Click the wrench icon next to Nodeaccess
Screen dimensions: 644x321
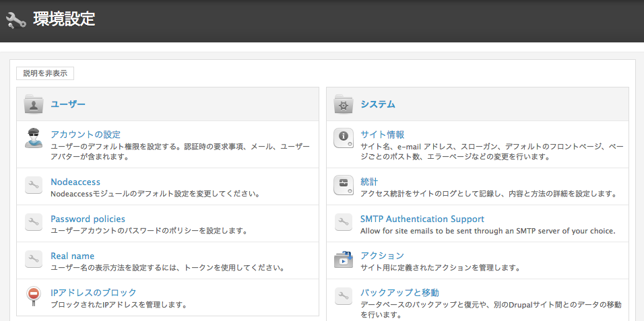pyautogui.click(x=34, y=185)
